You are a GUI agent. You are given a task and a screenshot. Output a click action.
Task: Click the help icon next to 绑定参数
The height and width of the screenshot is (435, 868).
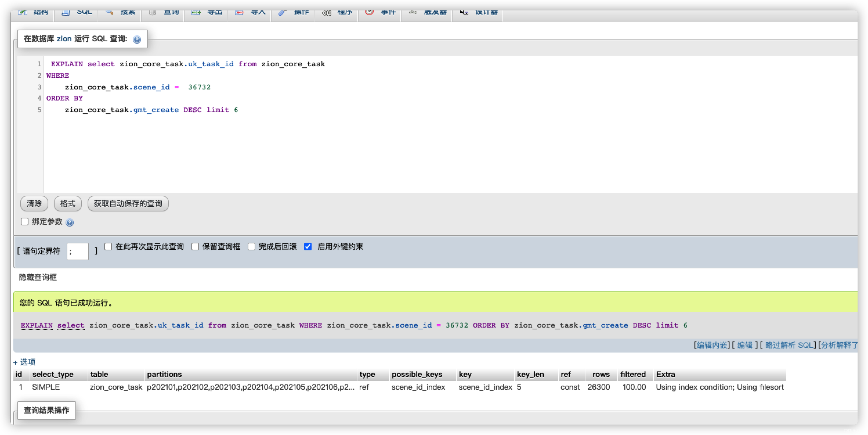[x=70, y=222]
